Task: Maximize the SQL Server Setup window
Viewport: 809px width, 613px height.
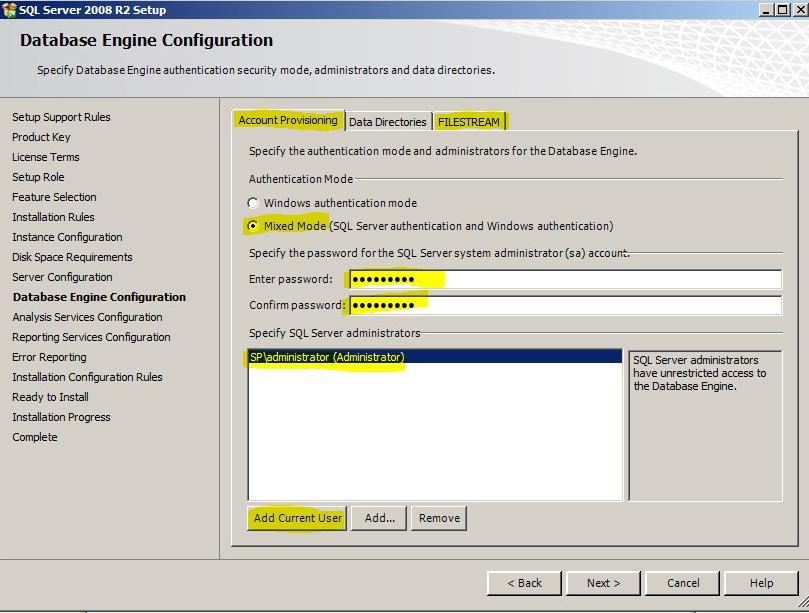Action: click(x=782, y=10)
